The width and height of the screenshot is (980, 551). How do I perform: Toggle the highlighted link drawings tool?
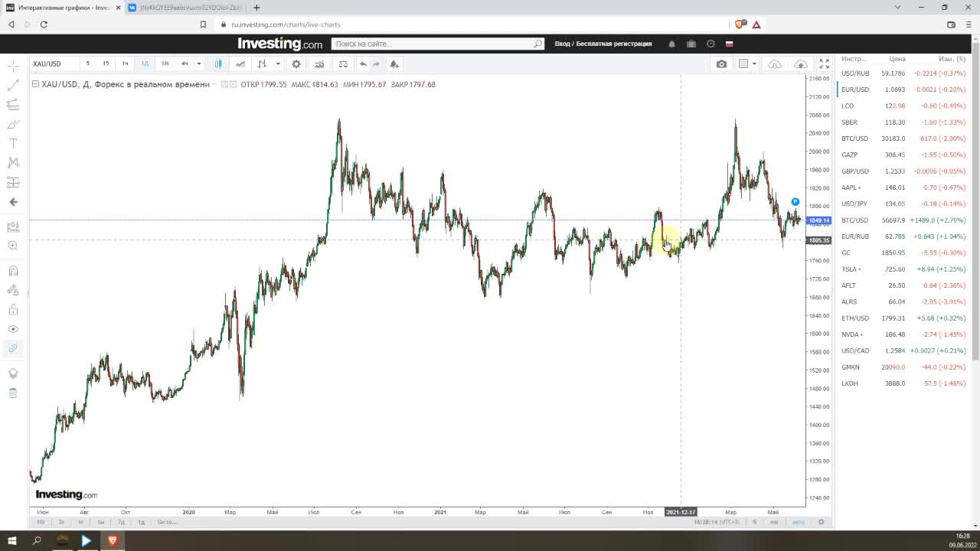click(13, 348)
